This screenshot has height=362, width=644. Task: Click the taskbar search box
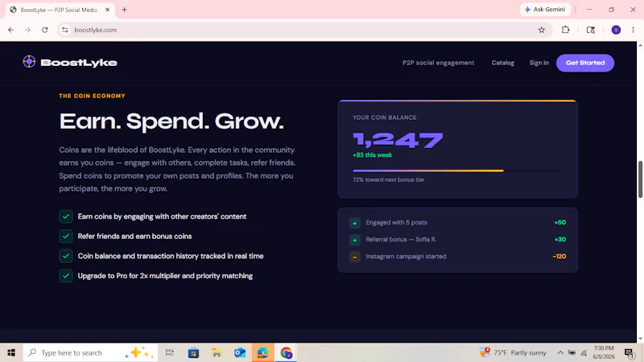pos(90,352)
